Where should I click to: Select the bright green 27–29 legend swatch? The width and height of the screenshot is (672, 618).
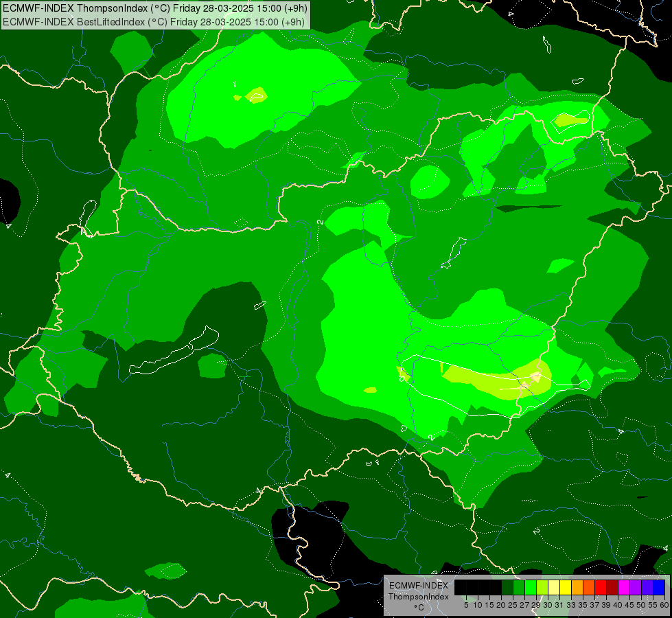pos(531,587)
